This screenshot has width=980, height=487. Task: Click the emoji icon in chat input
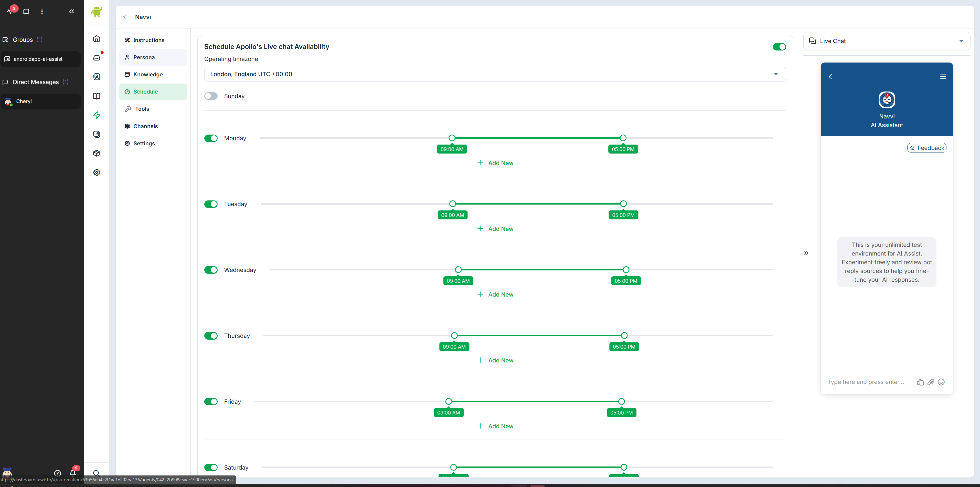click(x=941, y=382)
